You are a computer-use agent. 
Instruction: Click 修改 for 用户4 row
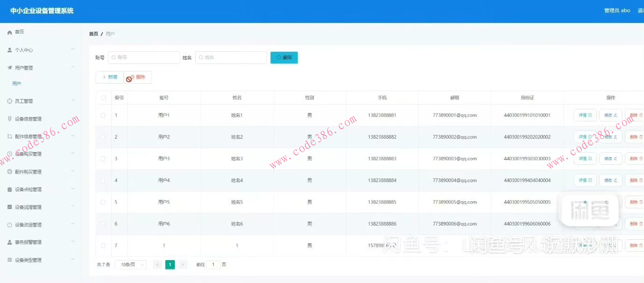coord(611,181)
